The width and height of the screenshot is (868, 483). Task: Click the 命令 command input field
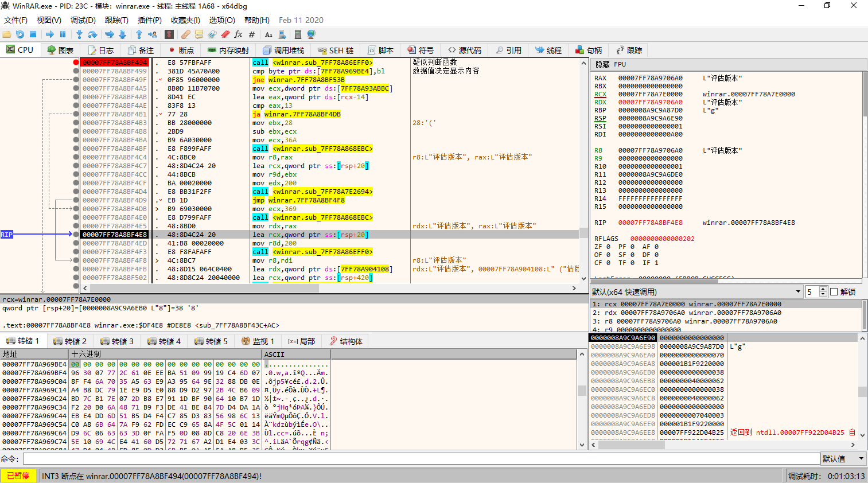[421, 459]
